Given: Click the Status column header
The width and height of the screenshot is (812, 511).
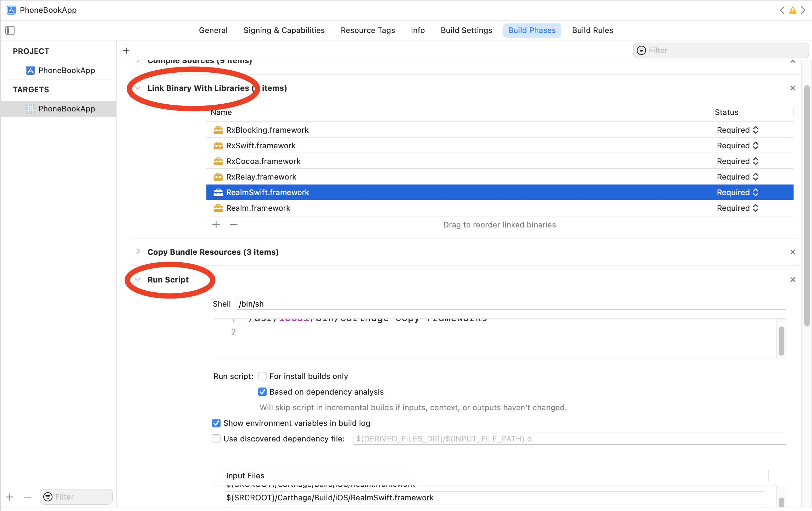Looking at the screenshot, I should [727, 112].
